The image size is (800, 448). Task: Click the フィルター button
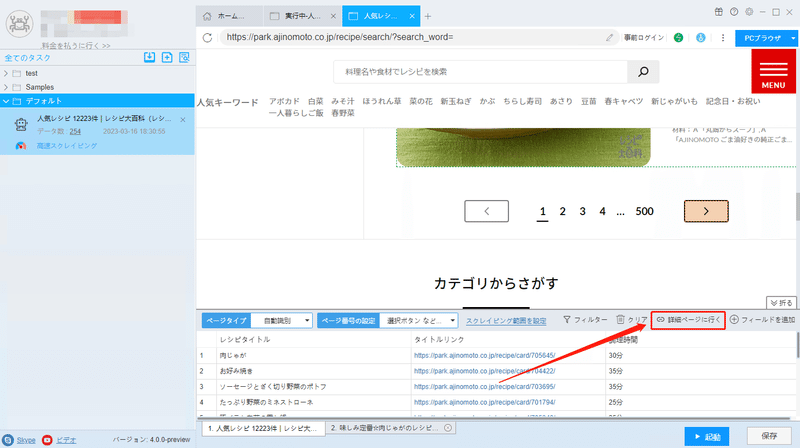[x=585, y=319]
